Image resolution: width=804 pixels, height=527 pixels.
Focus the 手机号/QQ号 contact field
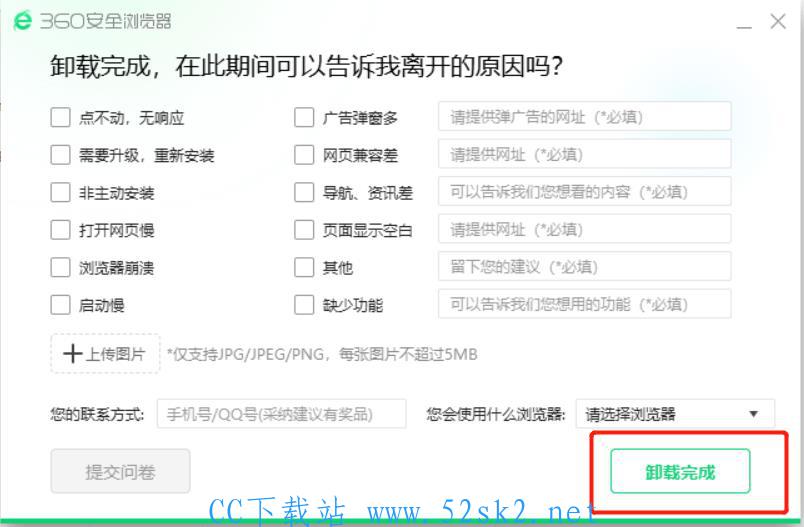[x=282, y=414]
